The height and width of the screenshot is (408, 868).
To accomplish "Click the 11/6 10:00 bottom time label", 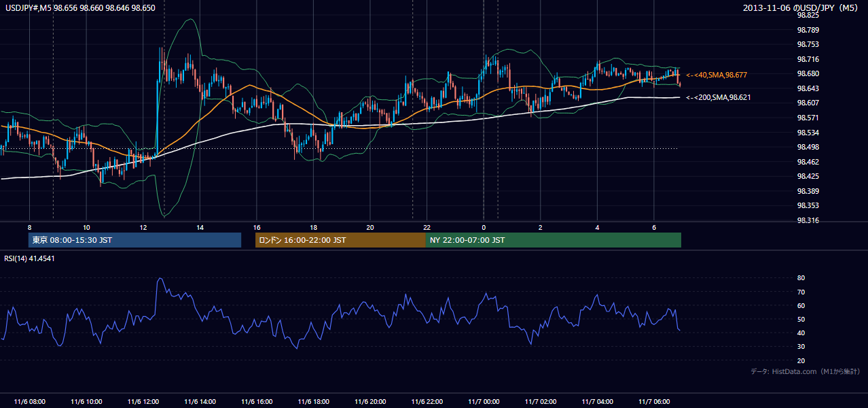I will point(86,402).
